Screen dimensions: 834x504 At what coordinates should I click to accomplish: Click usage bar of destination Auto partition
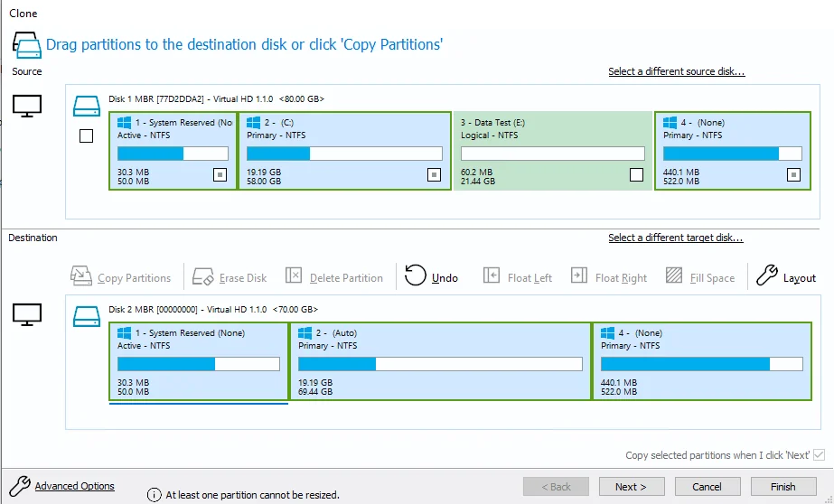pos(440,364)
